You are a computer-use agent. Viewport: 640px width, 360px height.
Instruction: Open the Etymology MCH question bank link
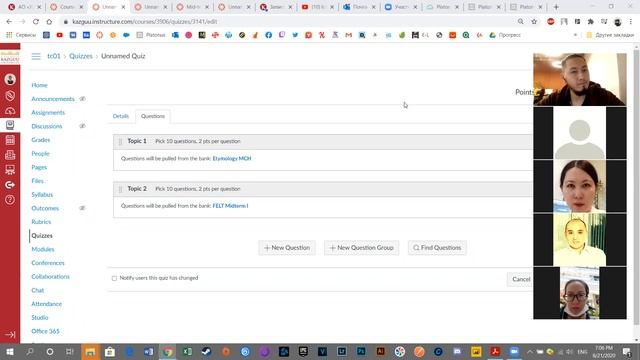[x=232, y=158]
